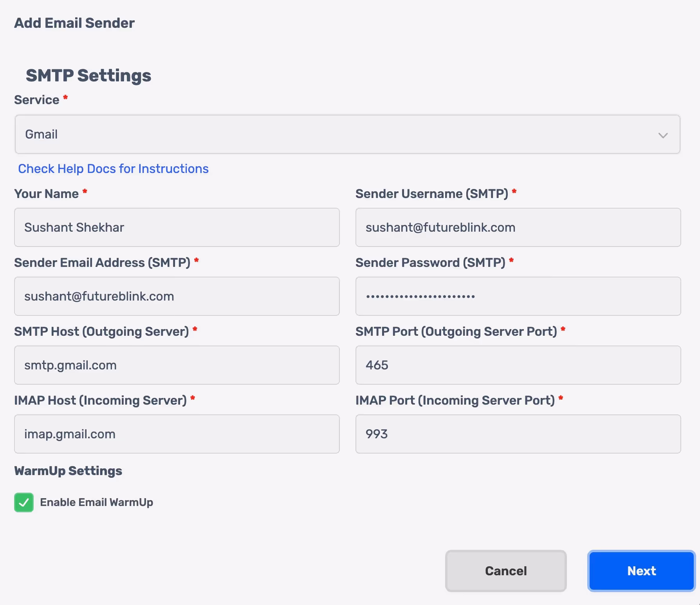Click into the Sender Password (SMTP) field

click(518, 296)
